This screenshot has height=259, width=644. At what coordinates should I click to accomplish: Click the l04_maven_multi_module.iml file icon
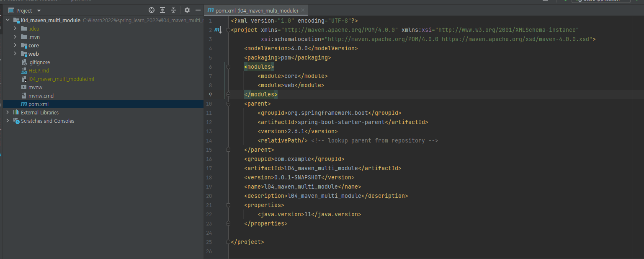click(x=24, y=79)
